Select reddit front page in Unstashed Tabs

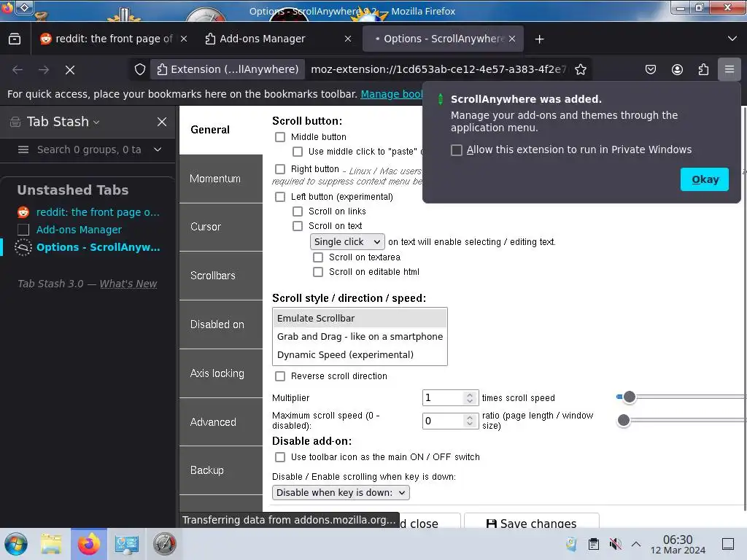[x=98, y=212]
